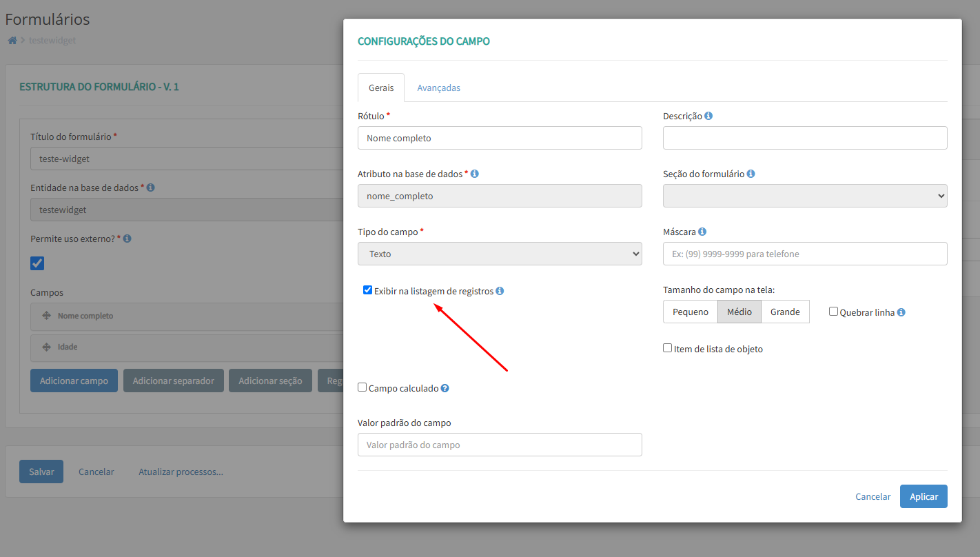Click info icon beside Atributo na base de dados
This screenshot has height=557, width=980.
tap(474, 174)
